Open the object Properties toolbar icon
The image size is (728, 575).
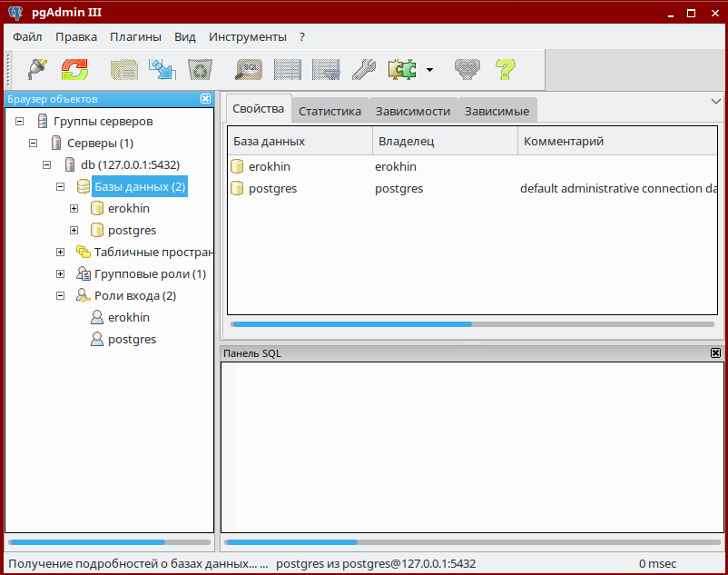pyautogui.click(x=124, y=70)
